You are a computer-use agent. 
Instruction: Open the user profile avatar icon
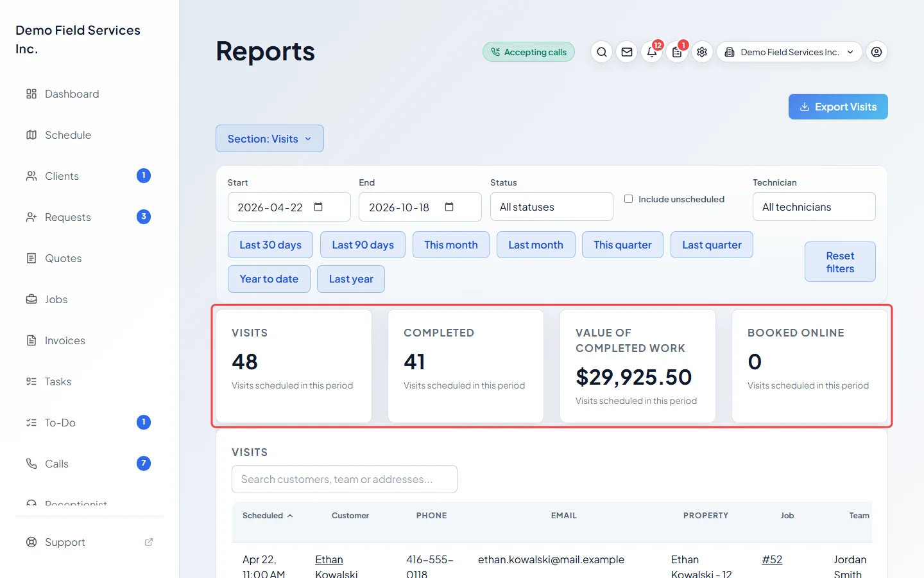[x=877, y=52]
